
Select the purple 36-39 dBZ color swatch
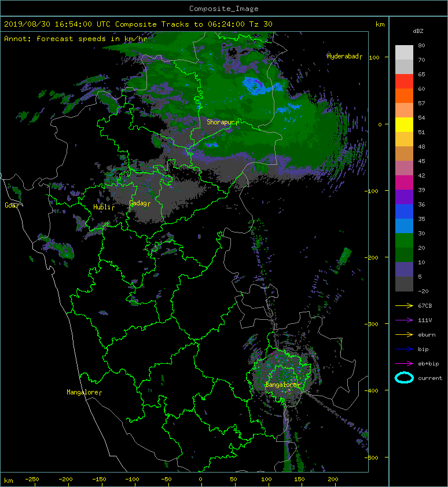(x=404, y=197)
